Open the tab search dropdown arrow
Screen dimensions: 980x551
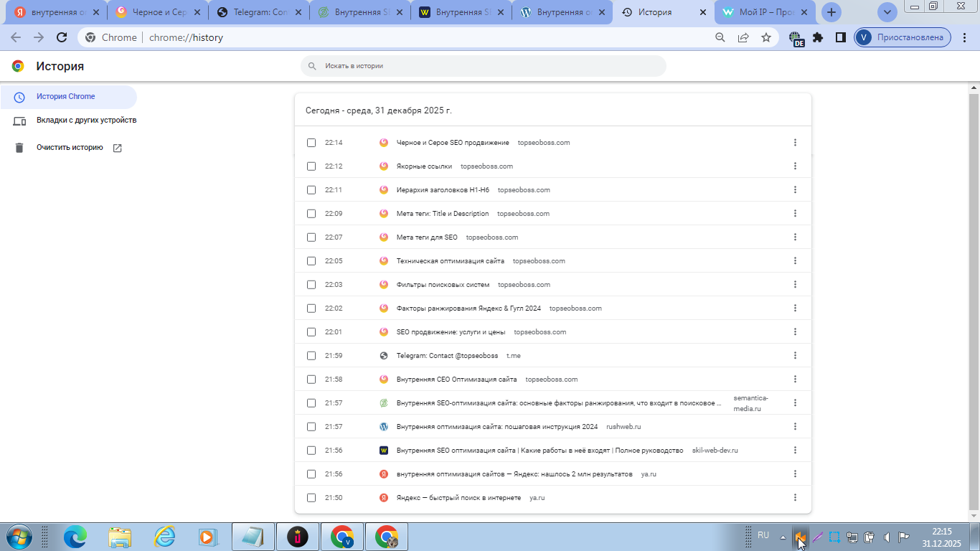(888, 12)
